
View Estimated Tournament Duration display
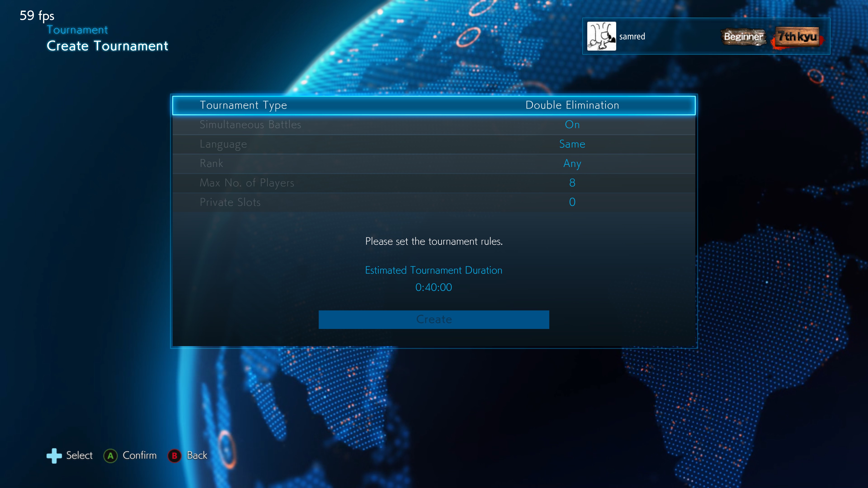coord(434,279)
